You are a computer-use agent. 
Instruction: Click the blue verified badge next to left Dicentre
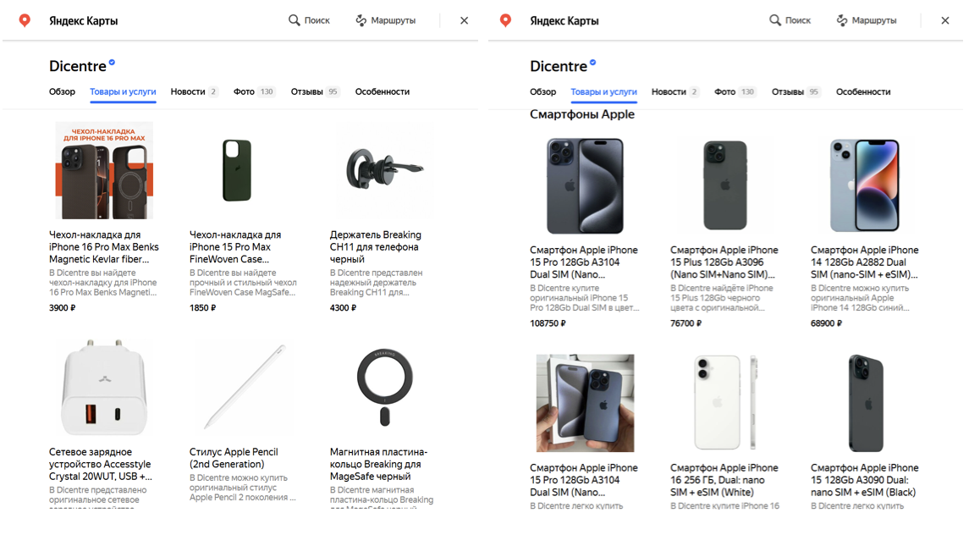tap(112, 63)
